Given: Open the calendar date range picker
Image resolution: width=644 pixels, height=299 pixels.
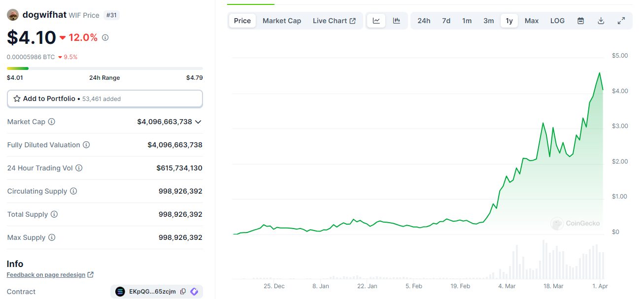Looking at the screenshot, I should (x=581, y=21).
